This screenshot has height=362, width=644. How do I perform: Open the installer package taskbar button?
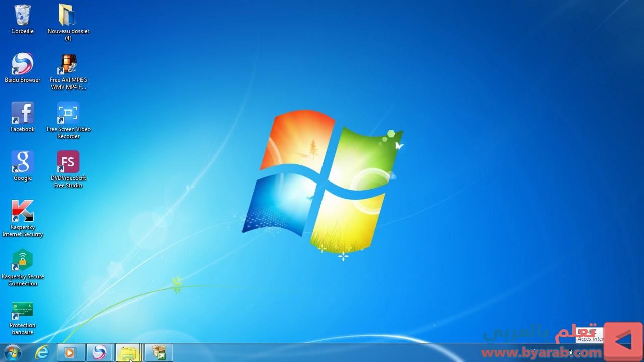[x=158, y=352]
